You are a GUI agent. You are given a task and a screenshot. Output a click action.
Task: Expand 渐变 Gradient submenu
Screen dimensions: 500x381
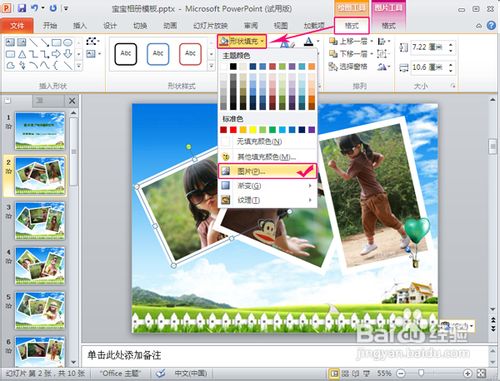[267, 186]
